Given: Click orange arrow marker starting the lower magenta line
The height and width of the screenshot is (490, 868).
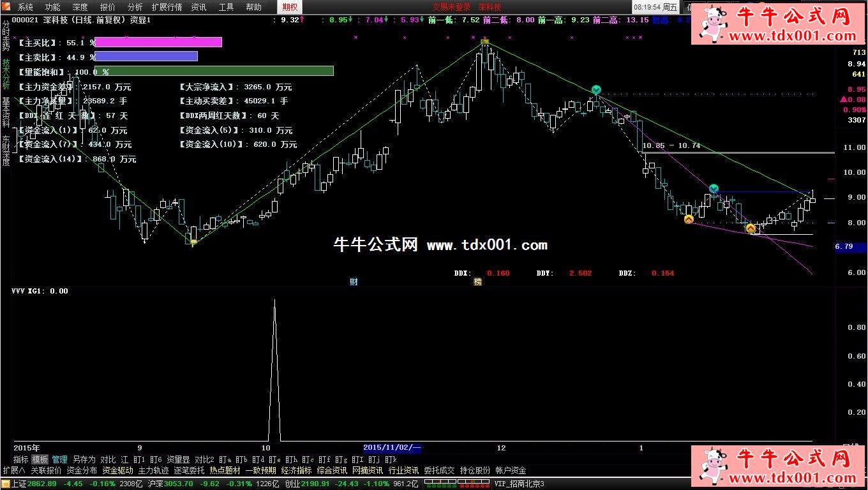Looking at the screenshot, I should [x=689, y=219].
